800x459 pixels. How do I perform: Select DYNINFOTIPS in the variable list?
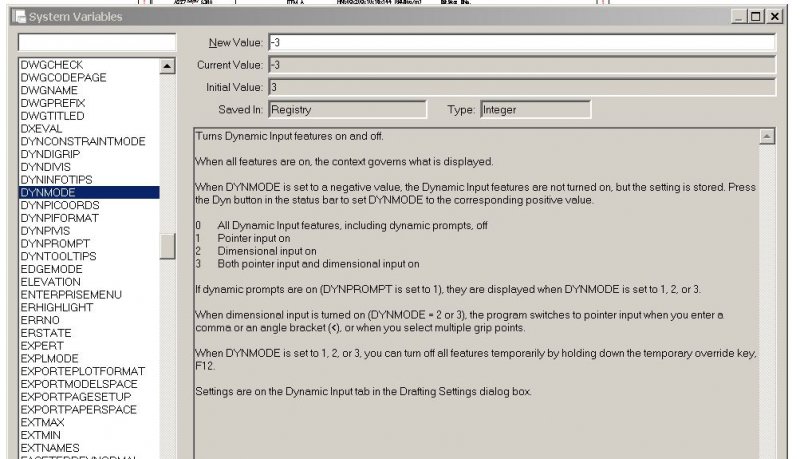coord(56,180)
